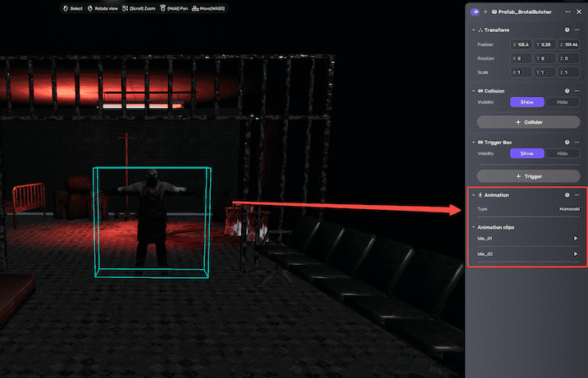The height and width of the screenshot is (378, 588).
Task: Click the purple icon in the panel header
Action: click(x=476, y=11)
